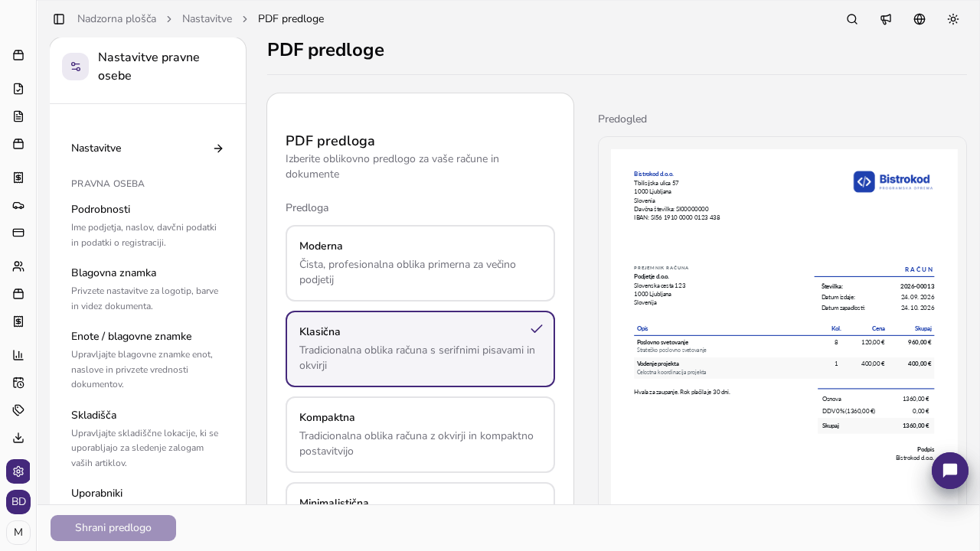Select the Klasična template option
This screenshot has height=551, width=980.
[x=420, y=349]
